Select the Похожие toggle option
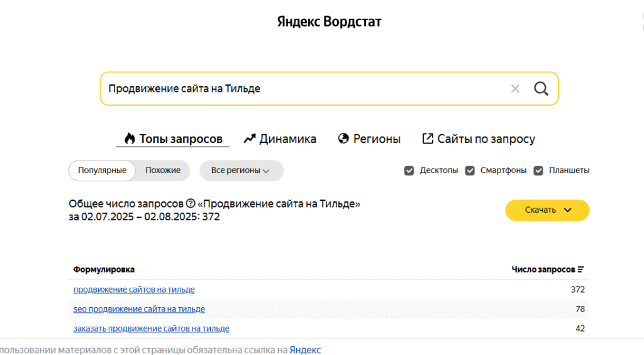644x355 pixels. (x=163, y=171)
